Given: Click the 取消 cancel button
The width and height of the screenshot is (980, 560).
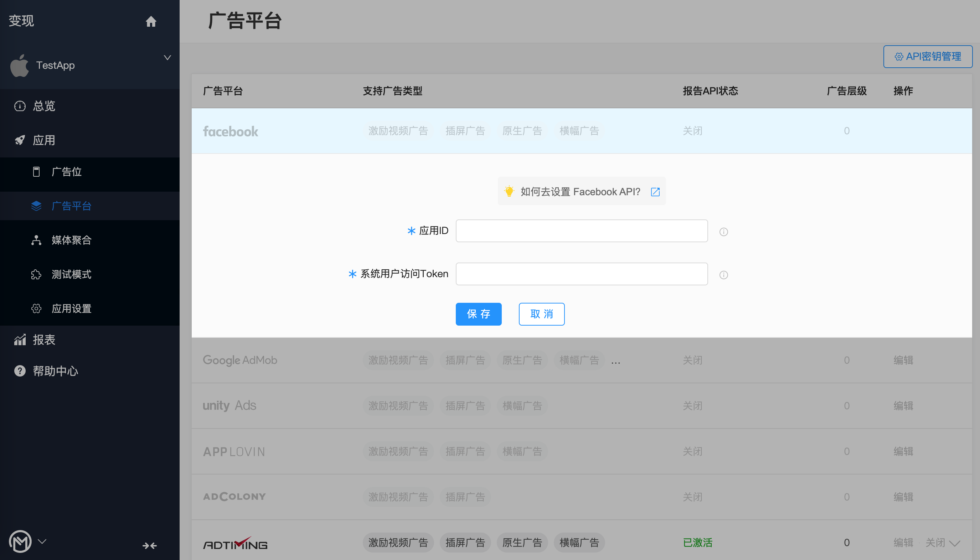Looking at the screenshot, I should coord(541,314).
